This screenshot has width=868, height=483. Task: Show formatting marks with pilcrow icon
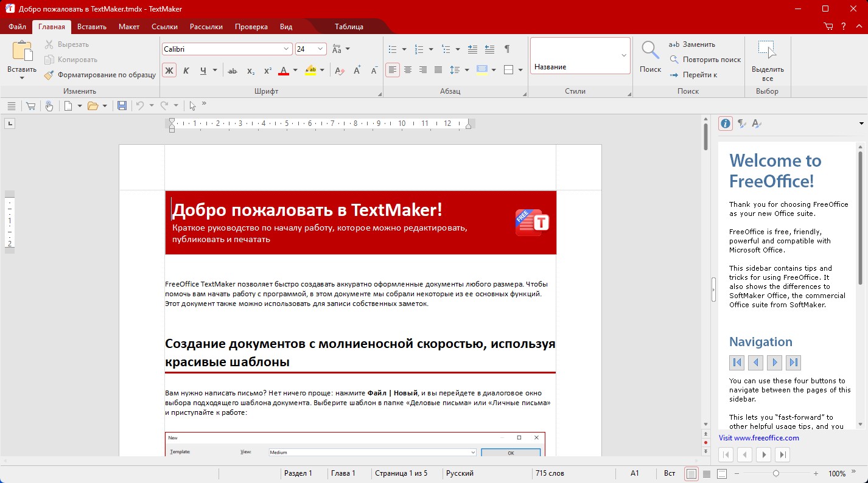506,49
